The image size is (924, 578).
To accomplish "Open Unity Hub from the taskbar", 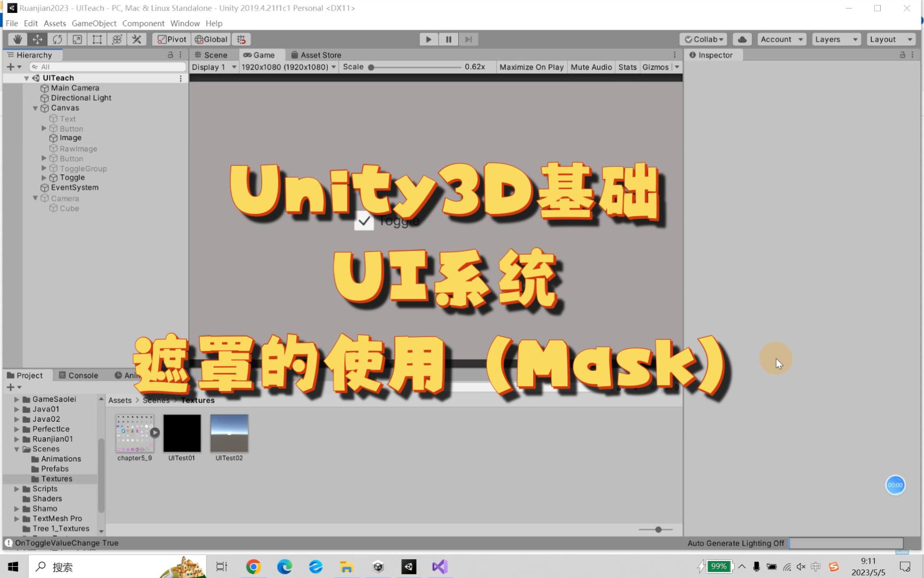I will click(378, 566).
